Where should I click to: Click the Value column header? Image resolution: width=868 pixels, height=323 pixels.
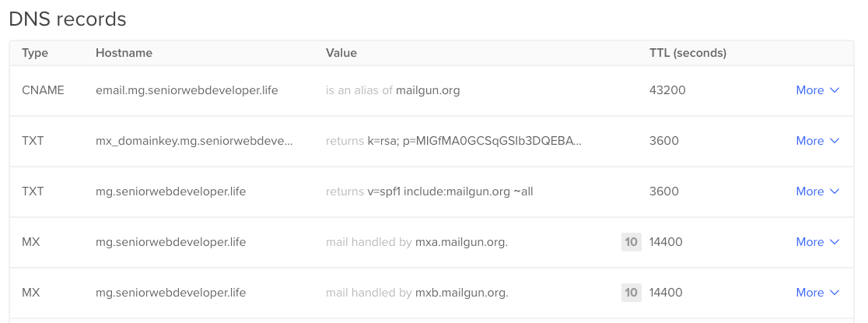(x=341, y=53)
